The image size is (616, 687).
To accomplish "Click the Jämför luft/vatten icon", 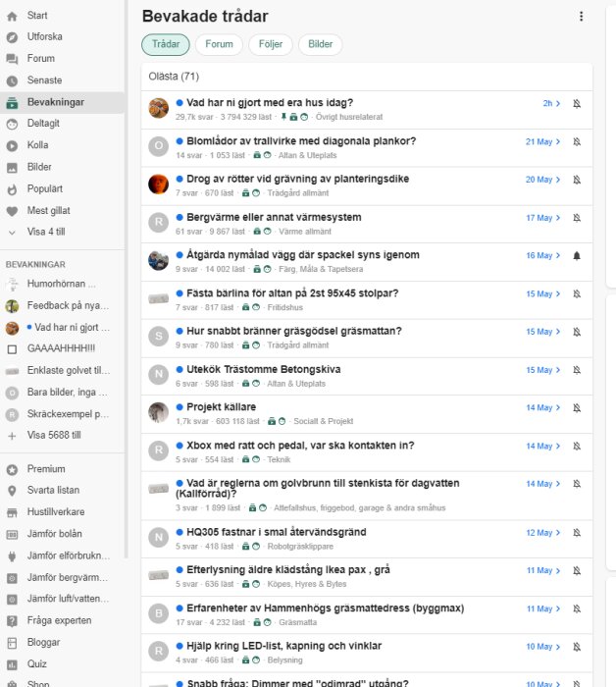I will pos(12,600).
